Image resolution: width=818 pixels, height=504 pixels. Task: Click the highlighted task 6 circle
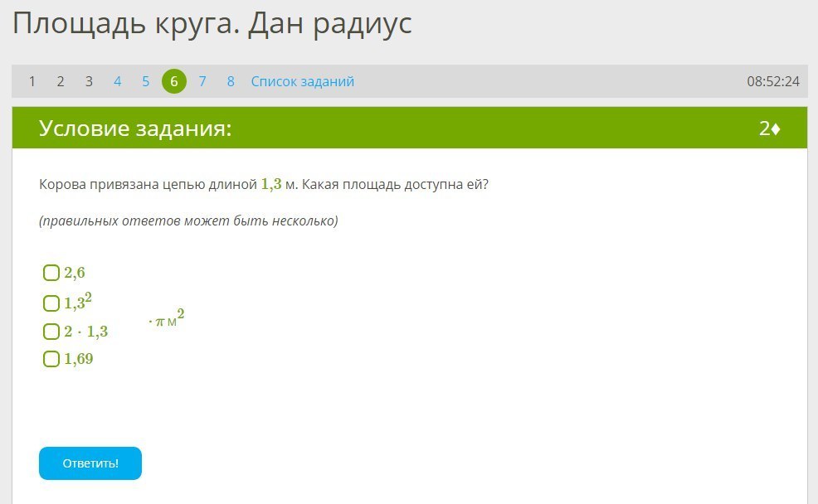174,81
